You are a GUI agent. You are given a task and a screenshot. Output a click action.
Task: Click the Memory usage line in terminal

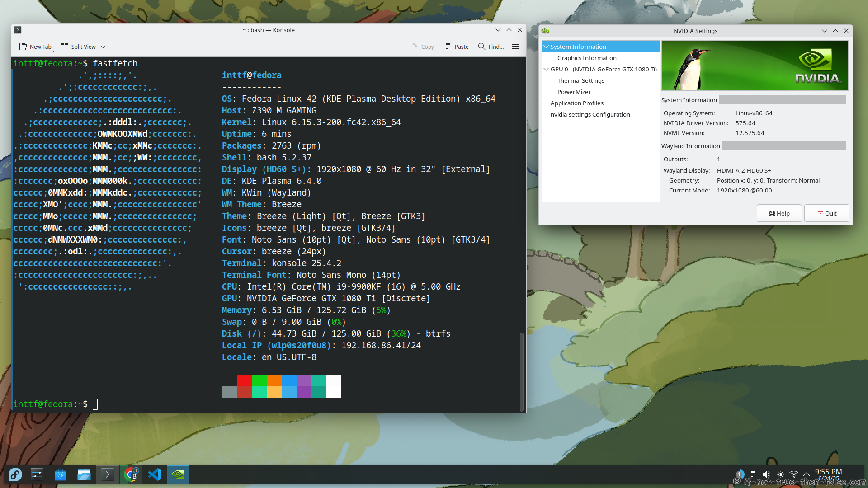click(306, 310)
